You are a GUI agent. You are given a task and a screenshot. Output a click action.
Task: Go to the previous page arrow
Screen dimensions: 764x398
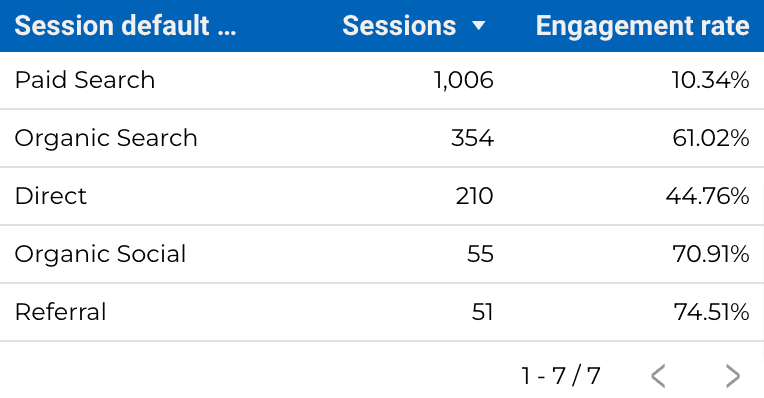click(x=658, y=376)
